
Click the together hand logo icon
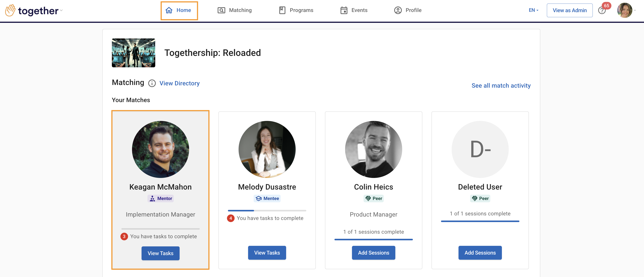pyautogui.click(x=10, y=10)
